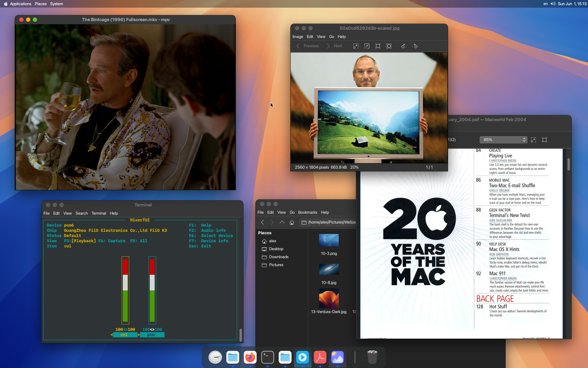Select the 10-3.png thumbnail
This screenshot has height=368, width=588.
(x=329, y=240)
